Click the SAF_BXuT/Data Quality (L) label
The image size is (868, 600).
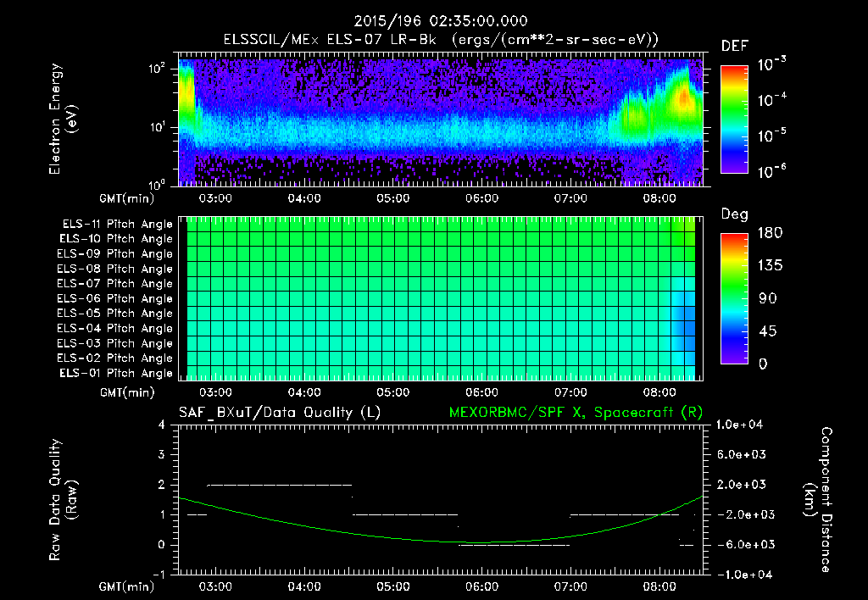coord(280,413)
